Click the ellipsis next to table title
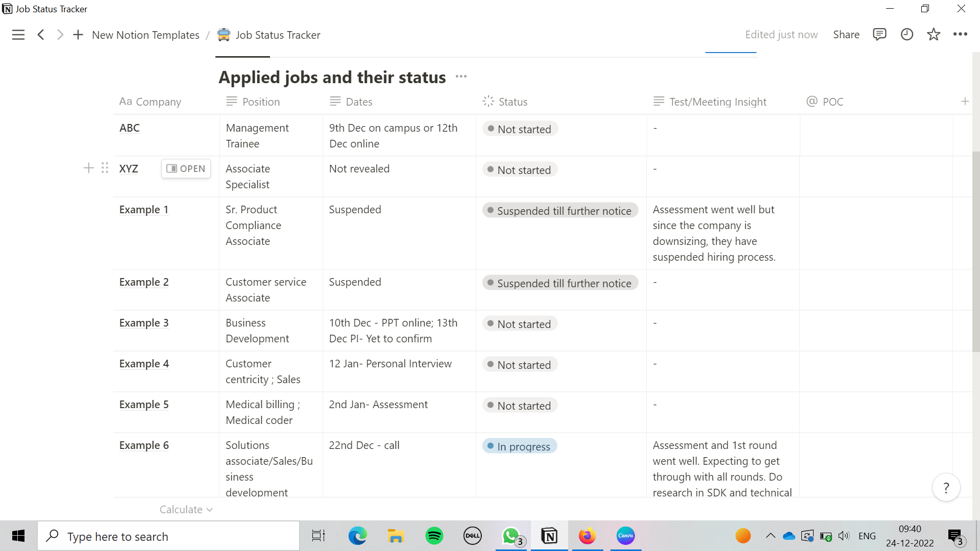 pyautogui.click(x=461, y=77)
